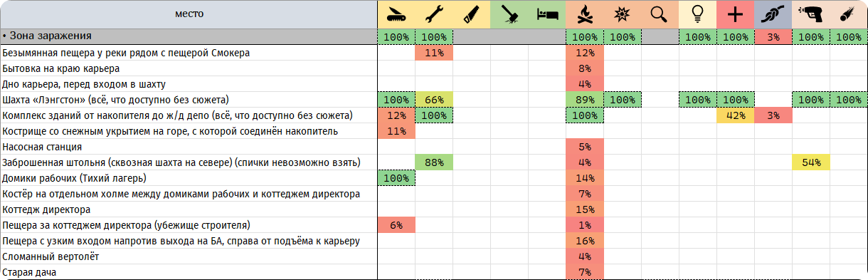This screenshot has height=280, width=868.
Task: Select the bed column icon
Action: 547,14
